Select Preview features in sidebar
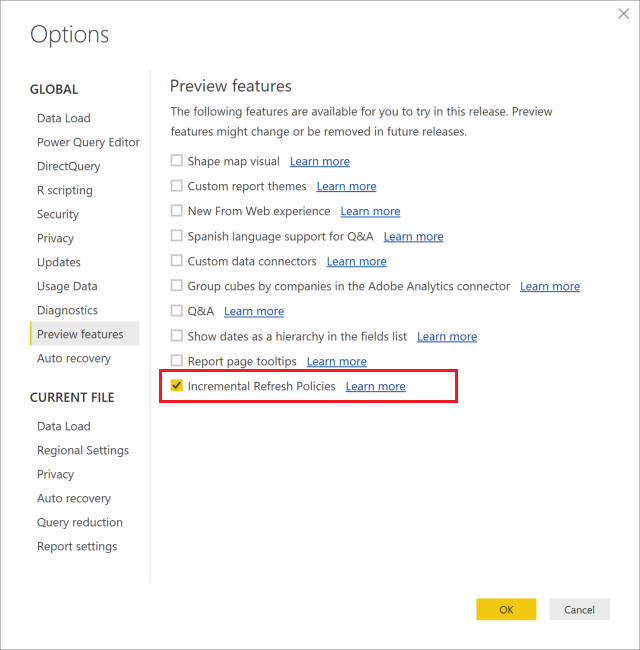 [85, 334]
